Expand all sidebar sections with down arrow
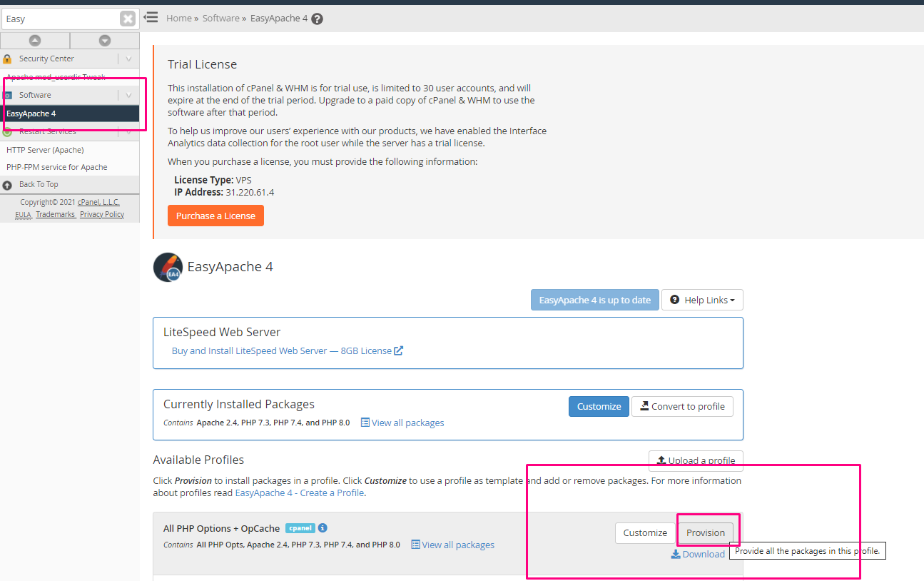Screen dimensions: 924x581 105,41
